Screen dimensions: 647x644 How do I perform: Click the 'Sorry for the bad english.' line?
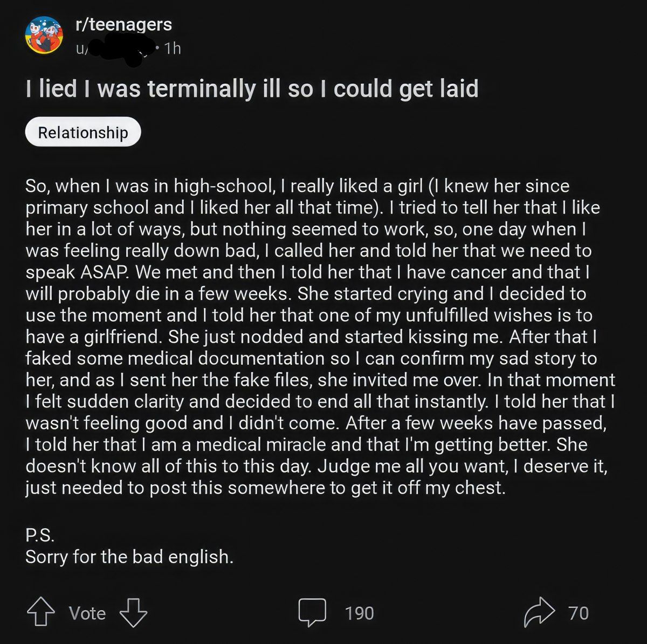pyautogui.click(x=129, y=556)
